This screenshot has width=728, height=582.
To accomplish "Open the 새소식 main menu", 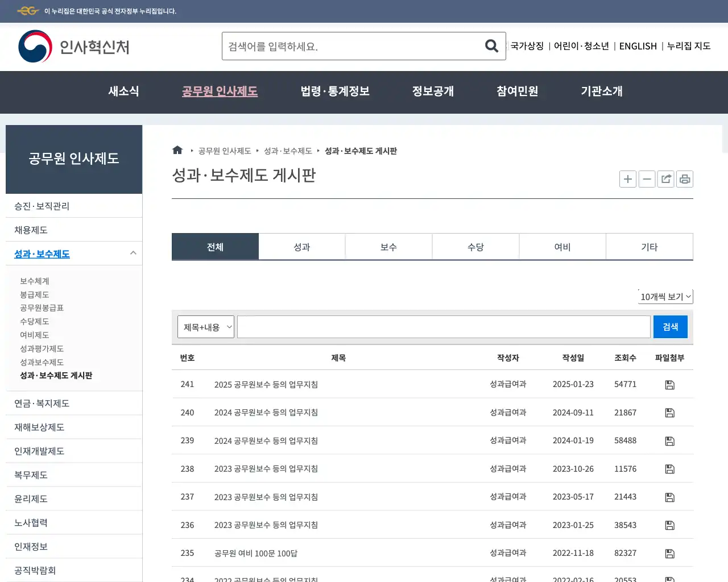I will tap(123, 92).
